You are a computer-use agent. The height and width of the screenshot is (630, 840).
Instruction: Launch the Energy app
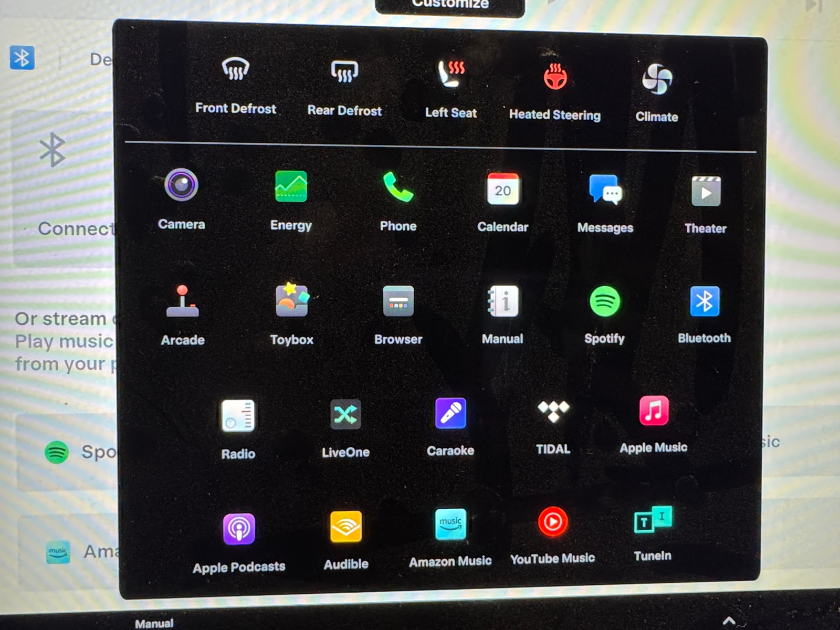coord(291,187)
